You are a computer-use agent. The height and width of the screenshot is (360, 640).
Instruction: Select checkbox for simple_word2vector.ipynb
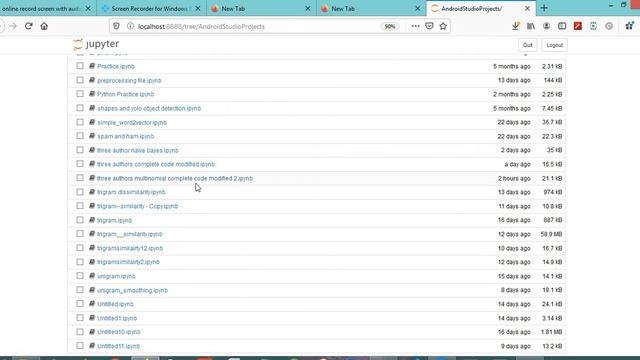coord(80,122)
